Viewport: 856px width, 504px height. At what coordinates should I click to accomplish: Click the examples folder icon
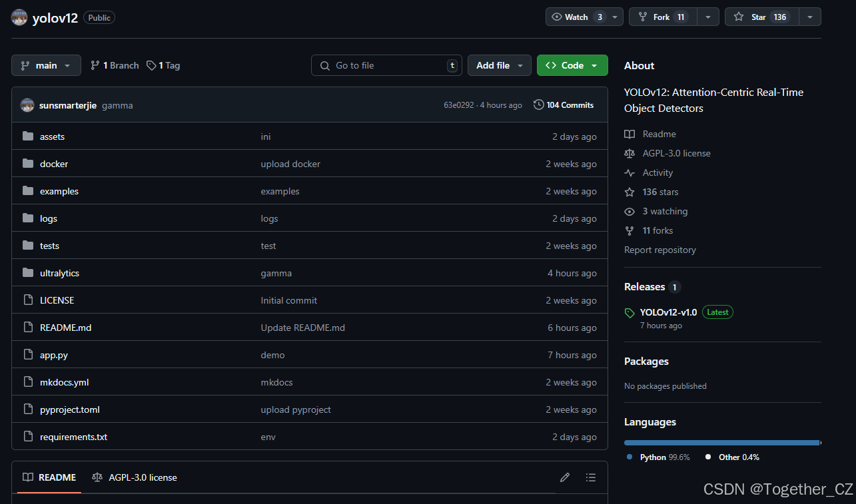click(28, 191)
